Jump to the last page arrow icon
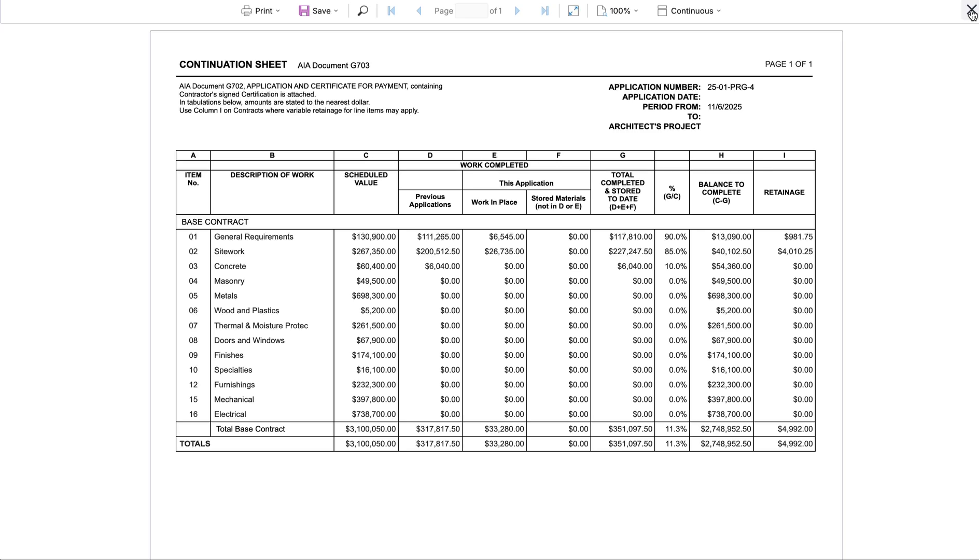 (x=544, y=11)
